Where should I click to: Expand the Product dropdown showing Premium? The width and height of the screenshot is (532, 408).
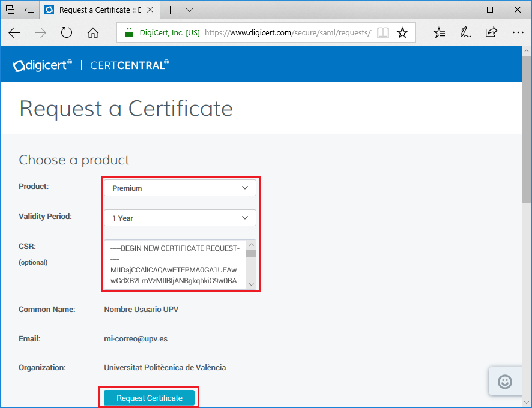click(180, 188)
